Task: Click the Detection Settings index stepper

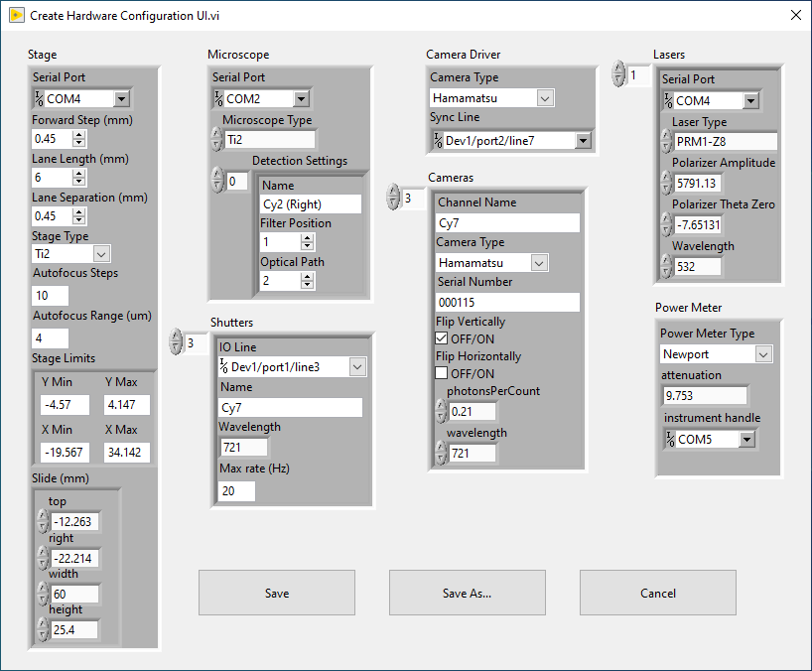Action: 217,181
